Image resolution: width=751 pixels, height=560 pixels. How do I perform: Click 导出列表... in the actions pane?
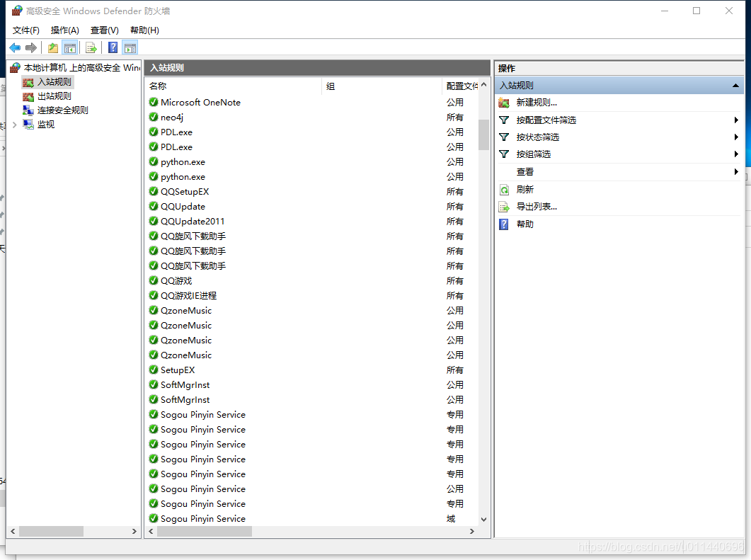coord(537,207)
